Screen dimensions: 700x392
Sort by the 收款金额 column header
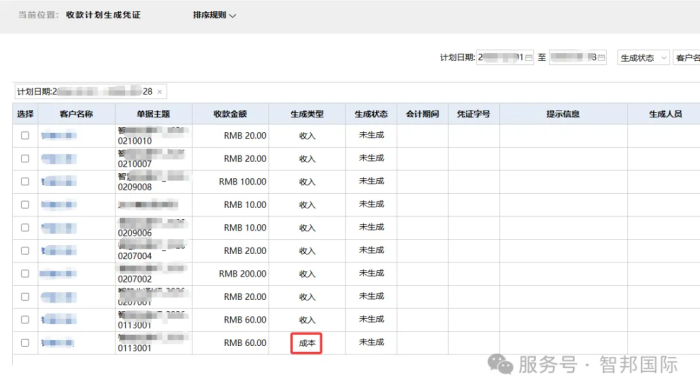pyautogui.click(x=230, y=114)
